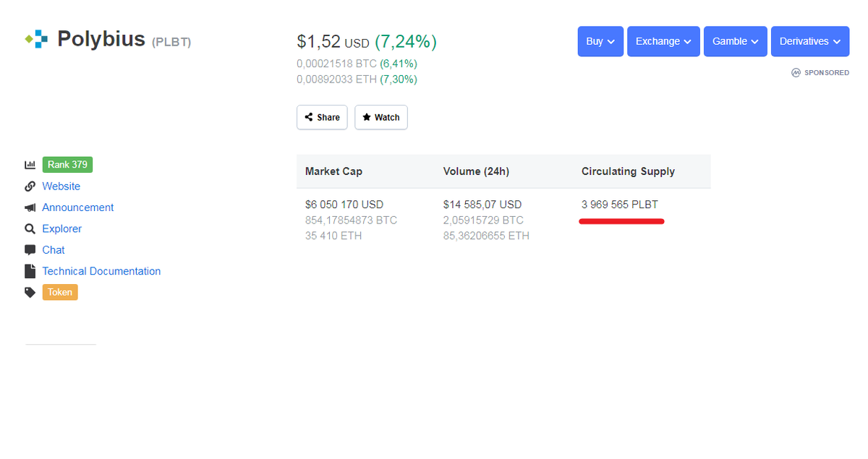Click the 85,36206655 ETH volume

point(486,236)
